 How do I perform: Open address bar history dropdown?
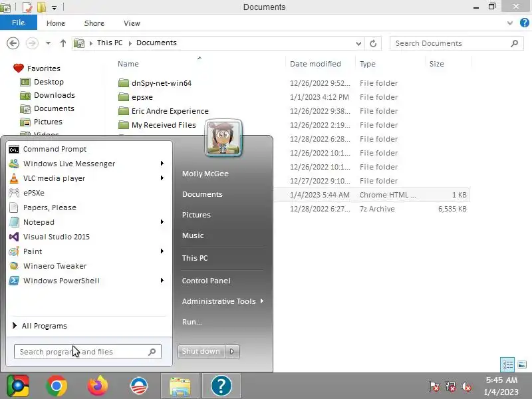click(358, 43)
